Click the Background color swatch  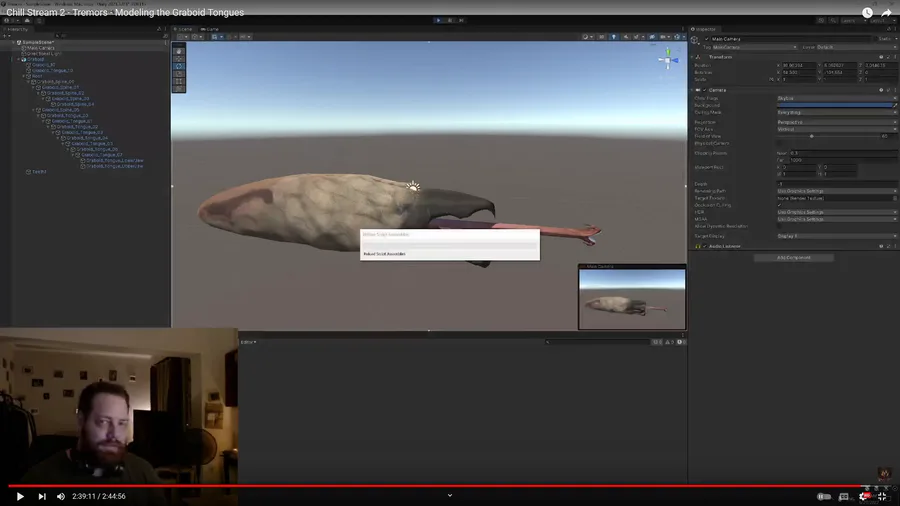click(x=834, y=106)
